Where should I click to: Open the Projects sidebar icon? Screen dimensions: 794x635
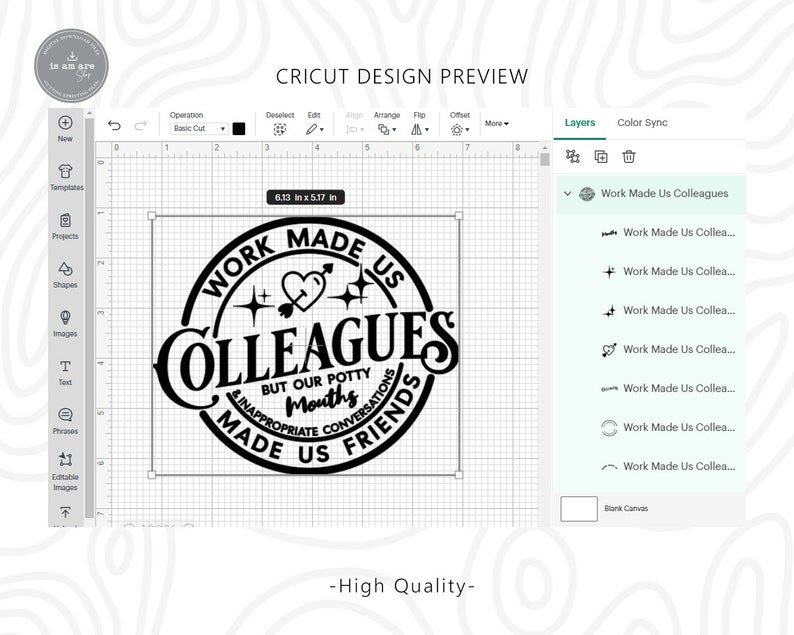pyautogui.click(x=65, y=220)
